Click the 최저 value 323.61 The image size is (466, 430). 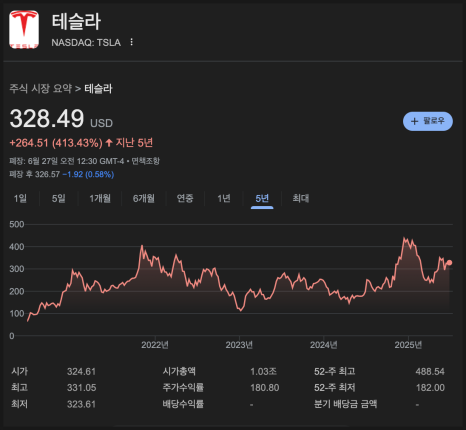pyautogui.click(x=81, y=404)
